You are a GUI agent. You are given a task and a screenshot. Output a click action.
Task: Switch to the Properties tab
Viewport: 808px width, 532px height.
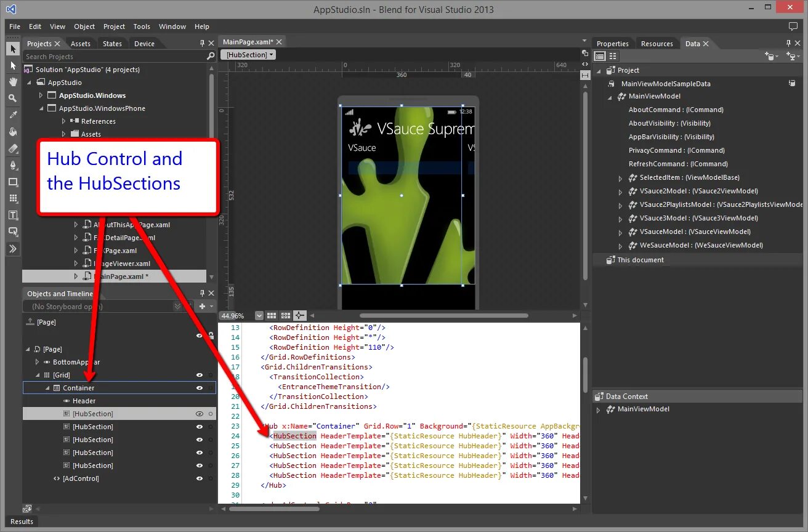coord(613,44)
